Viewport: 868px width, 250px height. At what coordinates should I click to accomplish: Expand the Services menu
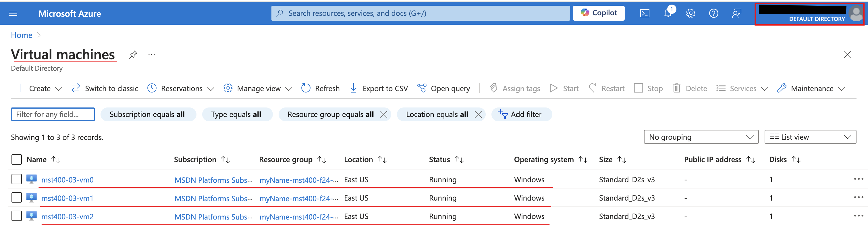tap(742, 88)
